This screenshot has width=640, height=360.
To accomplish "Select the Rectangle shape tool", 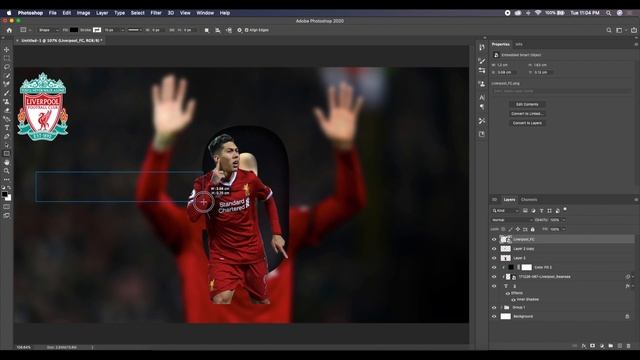I will click(x=7, y=154).
